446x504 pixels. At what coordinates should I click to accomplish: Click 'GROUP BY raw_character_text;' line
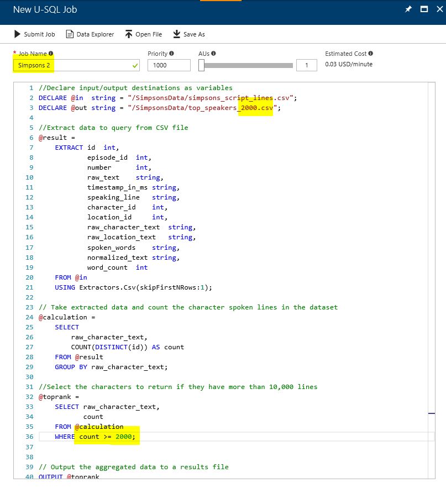[x=111, y=367]
